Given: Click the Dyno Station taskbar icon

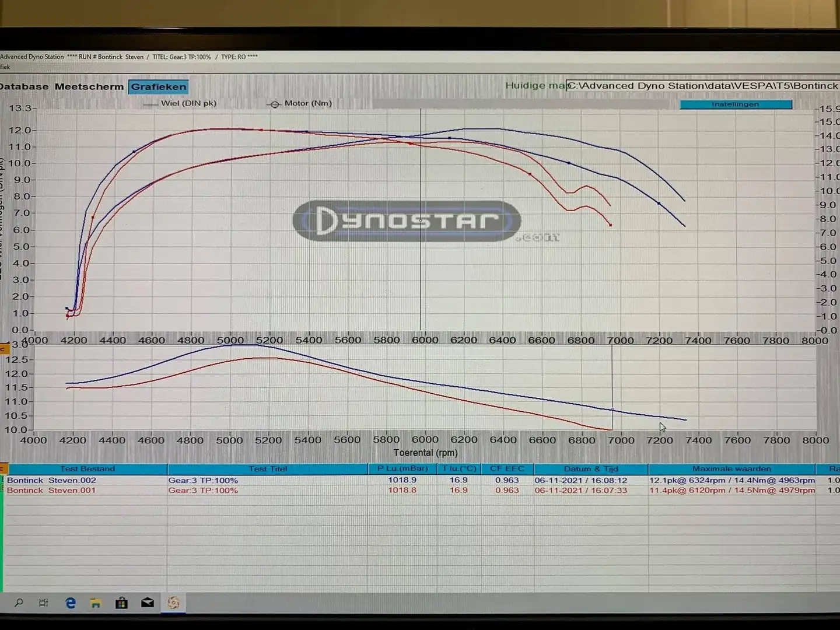Looking at the screenshot, I should point(173,603).
